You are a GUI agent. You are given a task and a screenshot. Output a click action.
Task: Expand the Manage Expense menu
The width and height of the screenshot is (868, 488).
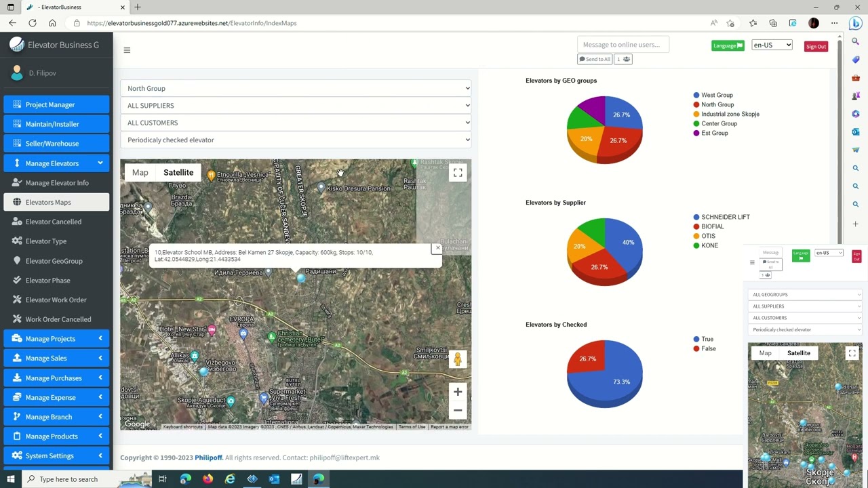pyautogui.click(x=56, y=397)
